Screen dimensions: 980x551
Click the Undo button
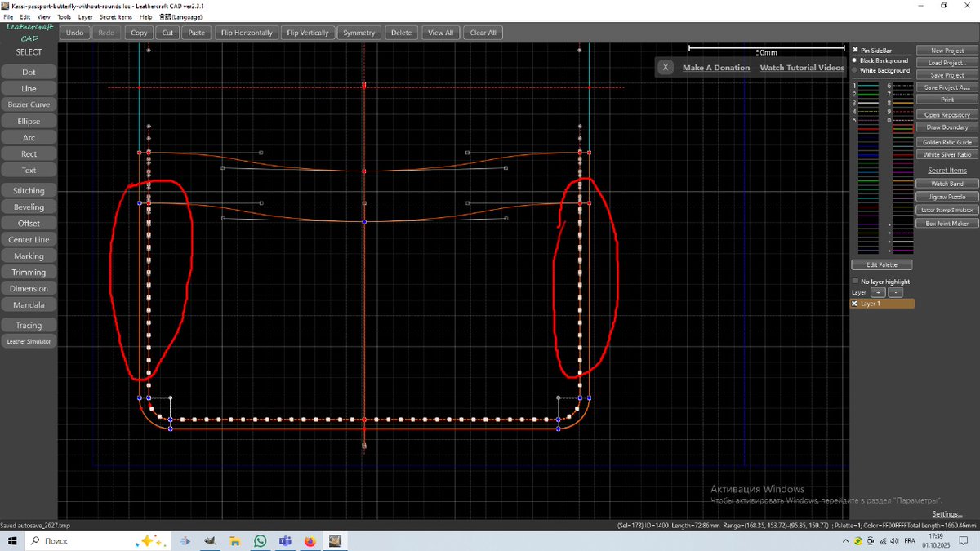(x=74, y=33)
